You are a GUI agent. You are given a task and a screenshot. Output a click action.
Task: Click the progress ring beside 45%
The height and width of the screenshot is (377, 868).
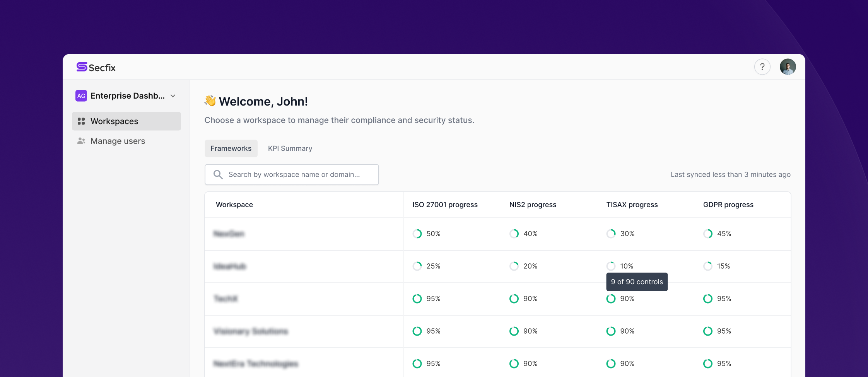[708, 234]
